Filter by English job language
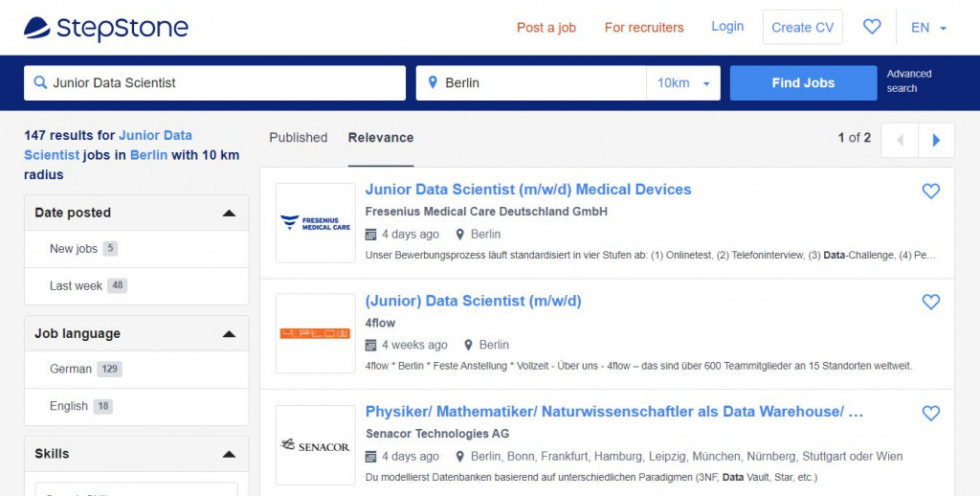 (x=69, y=406)
